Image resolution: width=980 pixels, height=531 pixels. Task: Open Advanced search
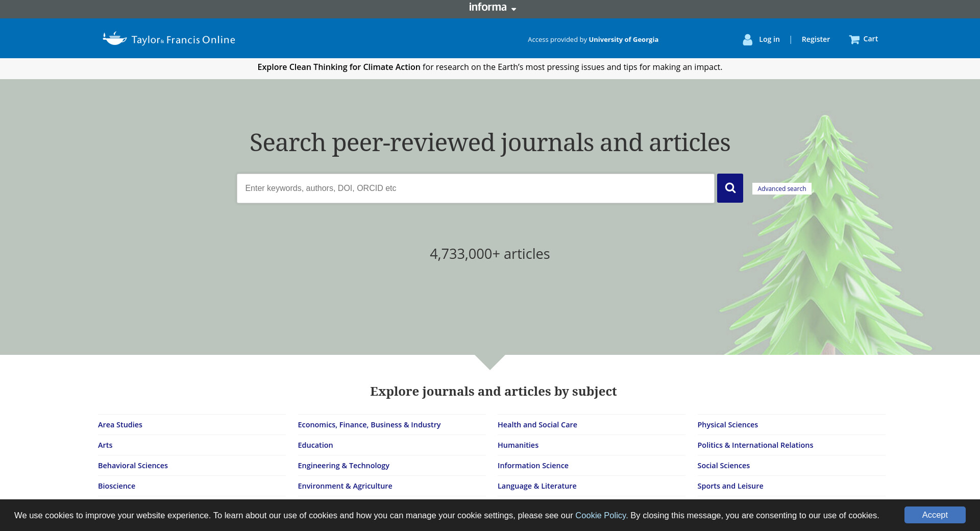pyautogui.click(x=781, y=188)
